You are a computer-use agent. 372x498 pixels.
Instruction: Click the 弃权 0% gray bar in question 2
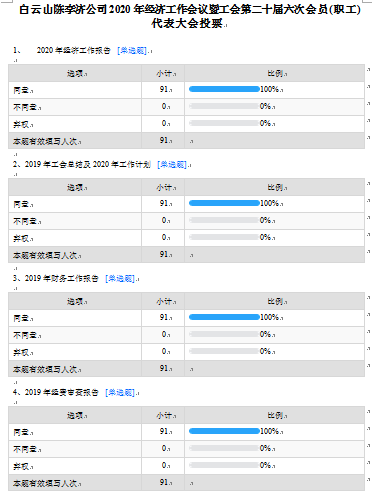224,237
